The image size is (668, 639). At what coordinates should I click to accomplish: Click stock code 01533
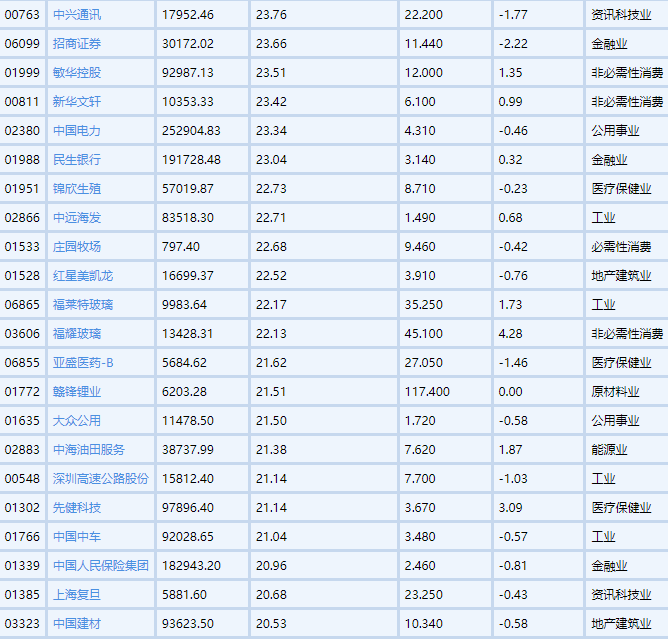click(22, 247)
